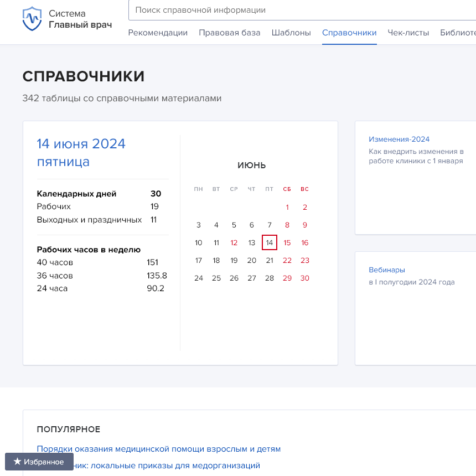Click date 17 in the calendar
The image size is (476, 476).
pos(199,261)
